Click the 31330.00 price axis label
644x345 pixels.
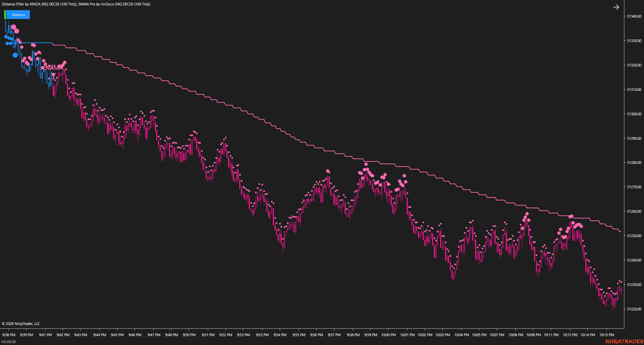(x=634, y=41)
